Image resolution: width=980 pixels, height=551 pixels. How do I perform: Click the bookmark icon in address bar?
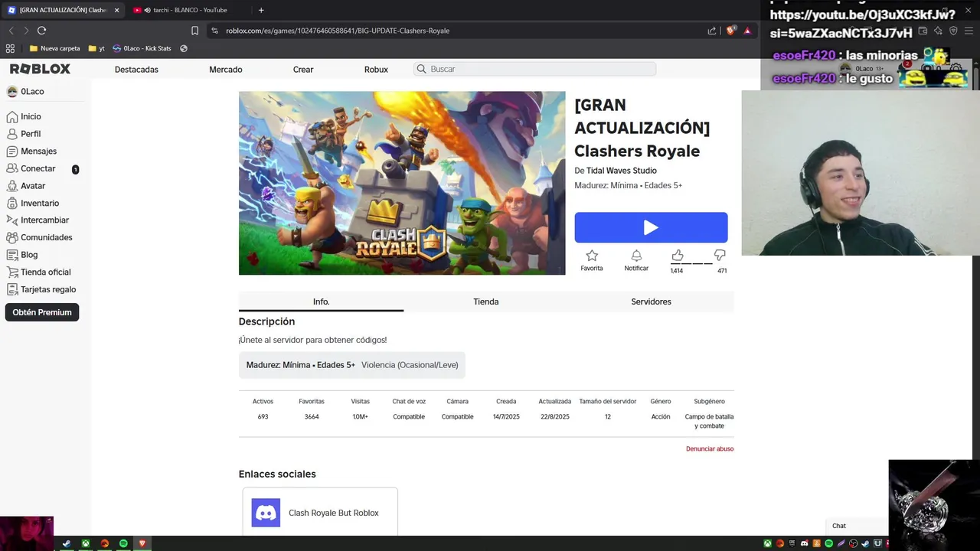point(194,31)
